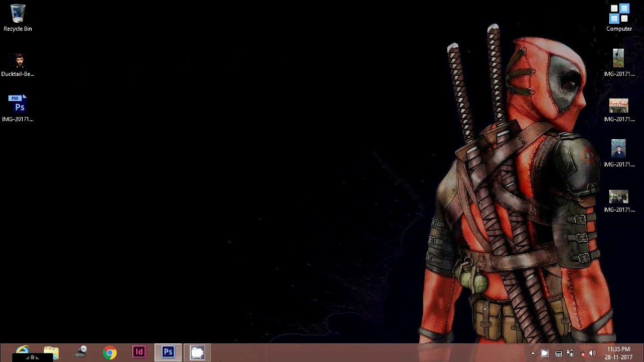Switch to Photoshop in the taskbar
The image size is (644, 362).
click(168, 352)
